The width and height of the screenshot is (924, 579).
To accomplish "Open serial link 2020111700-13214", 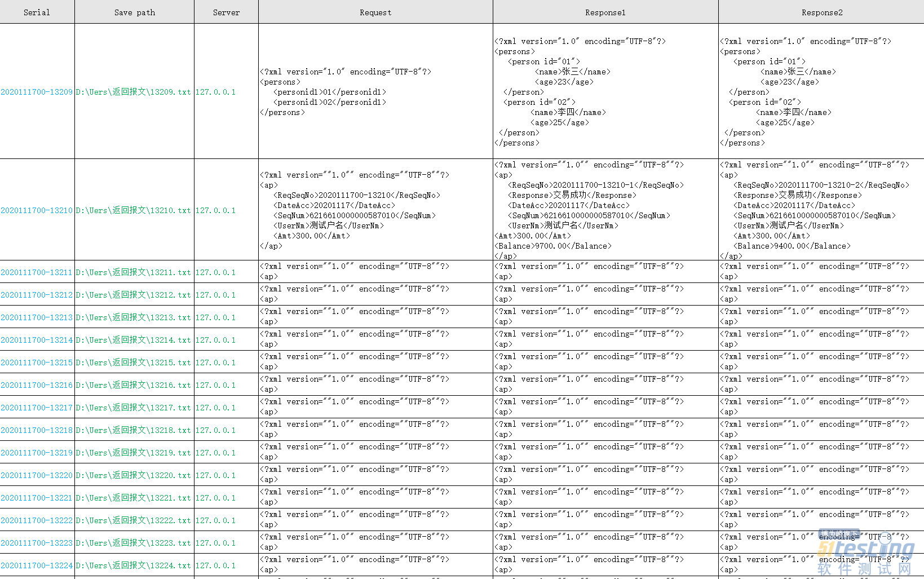I will click(x=37, y=340).
